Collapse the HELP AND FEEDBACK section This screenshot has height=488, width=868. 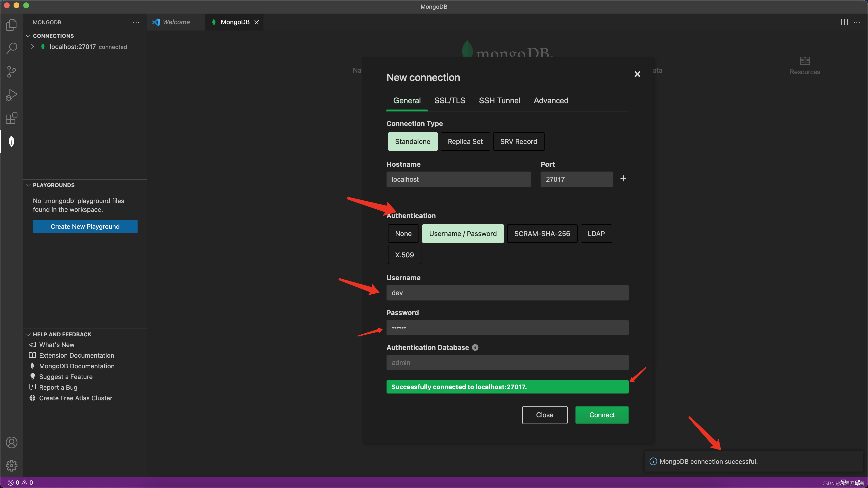[28, 334]
